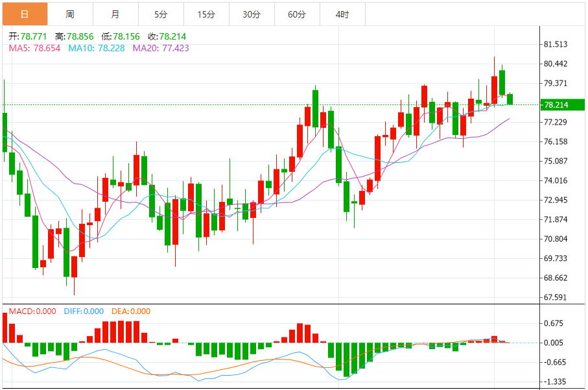Viewport: 588px width, 390px height.
Task: Click the MA10: 78.228 indicator label
Action: [x=97, y=48]
